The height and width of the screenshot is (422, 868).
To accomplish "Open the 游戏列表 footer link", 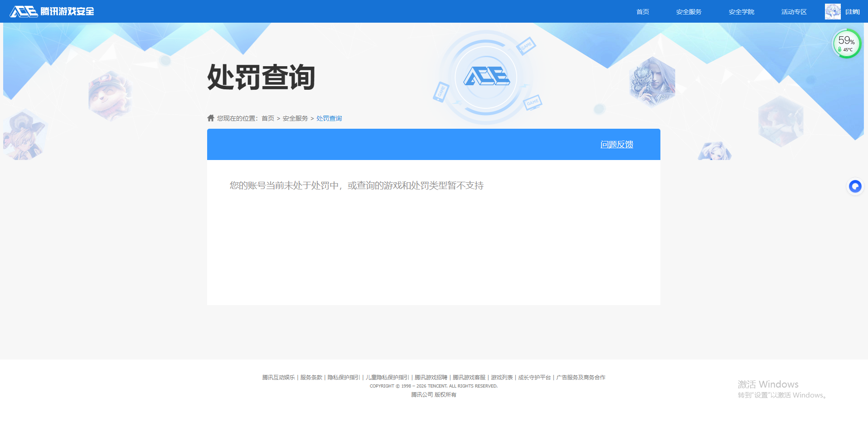I will pyautogui.click(x=501, y=377).
